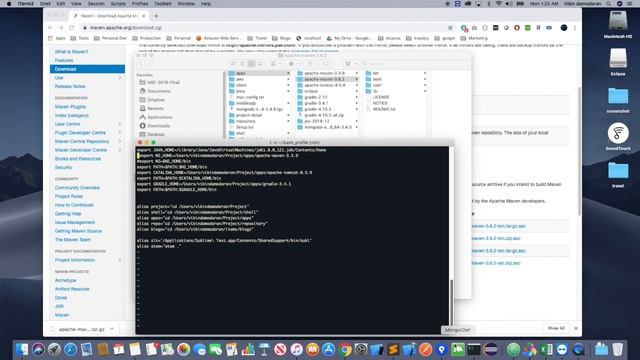Expand User Centre in Maven sidebar
The height and width of the screenshot is (360, 640).
point(120,124)
